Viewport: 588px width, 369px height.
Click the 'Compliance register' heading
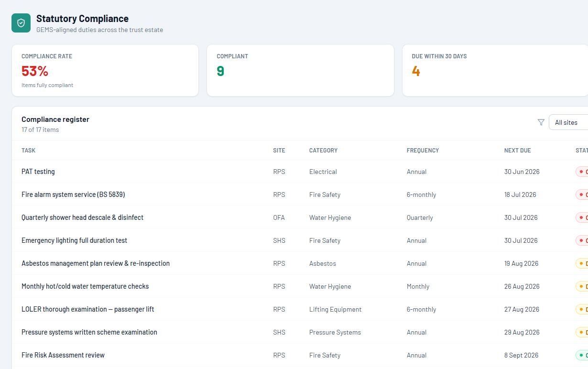(55, 119)
